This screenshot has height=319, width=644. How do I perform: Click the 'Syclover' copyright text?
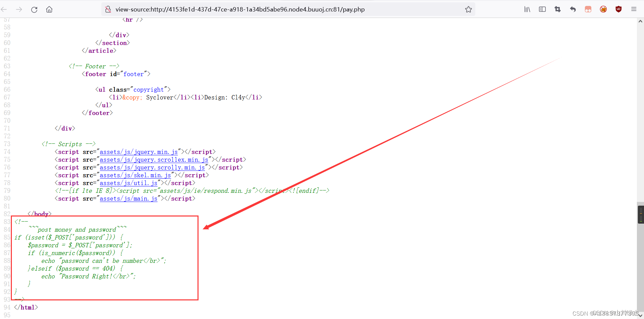coord(160,97)
